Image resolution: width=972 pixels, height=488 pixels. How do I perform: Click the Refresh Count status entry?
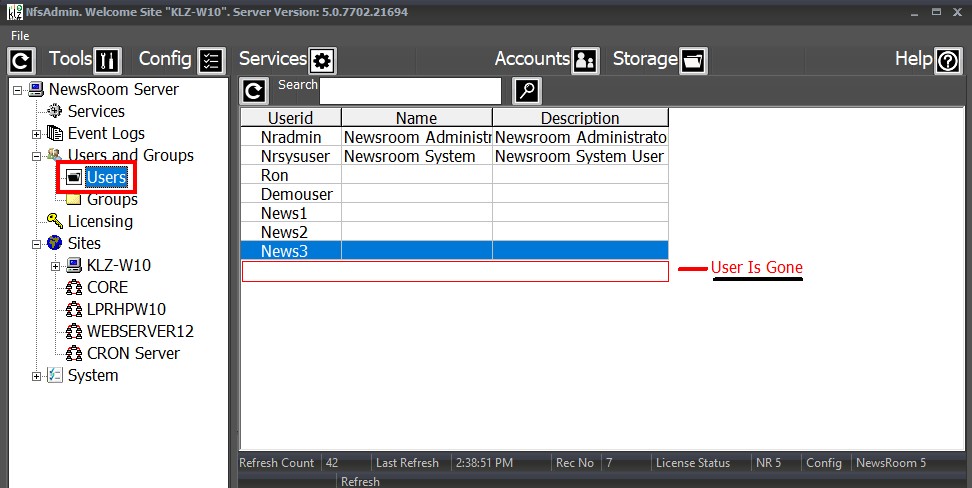pyautogui.click(x=276, y=463)
